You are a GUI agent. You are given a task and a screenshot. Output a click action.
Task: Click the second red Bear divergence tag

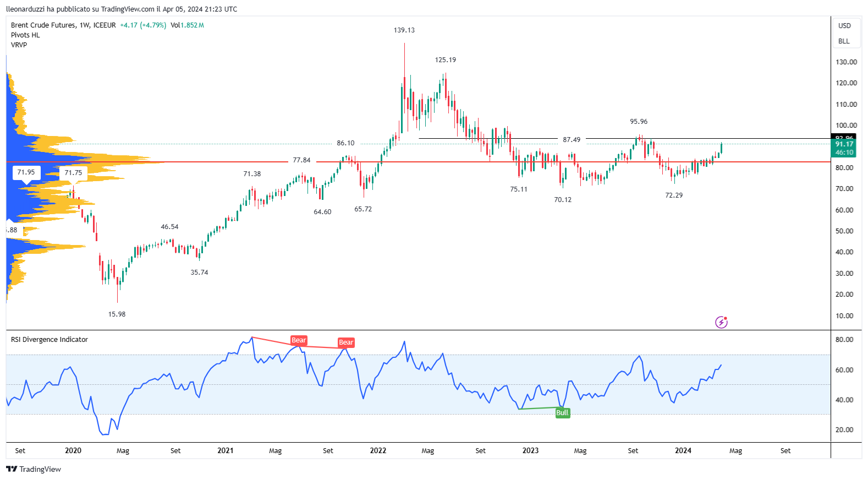pos(346,342)
